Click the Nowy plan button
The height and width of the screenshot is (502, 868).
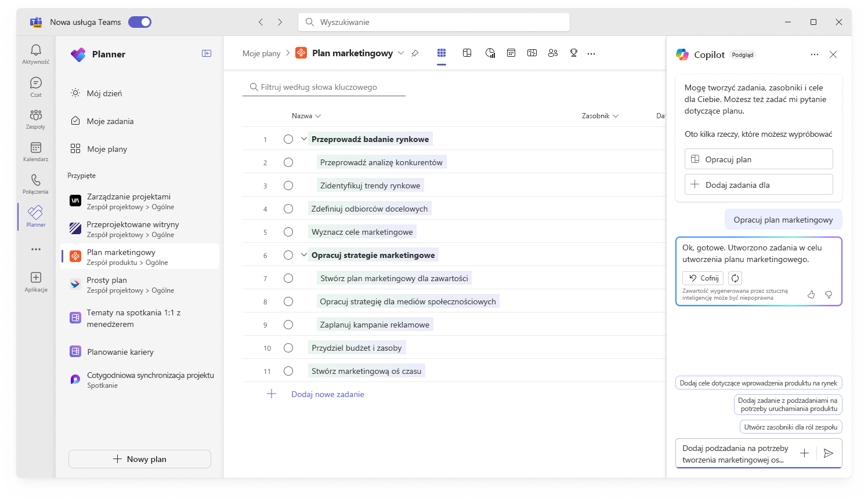[140, 459]
